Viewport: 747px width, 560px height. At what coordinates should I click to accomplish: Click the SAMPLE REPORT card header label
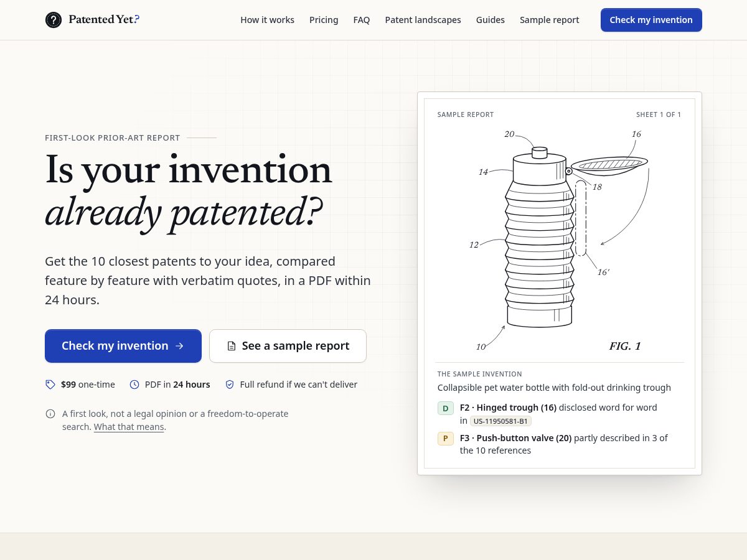(466, 114)
